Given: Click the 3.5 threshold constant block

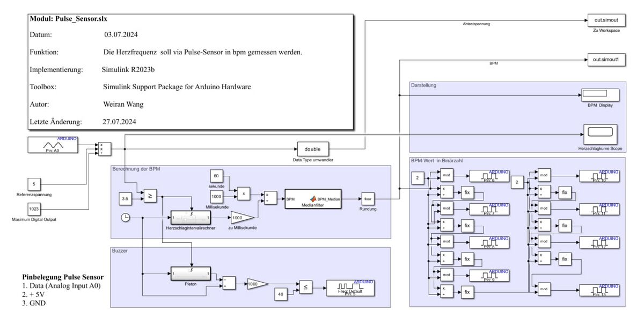Looking at the screenshot, I should pyautogui.click(x=125, y=198).
